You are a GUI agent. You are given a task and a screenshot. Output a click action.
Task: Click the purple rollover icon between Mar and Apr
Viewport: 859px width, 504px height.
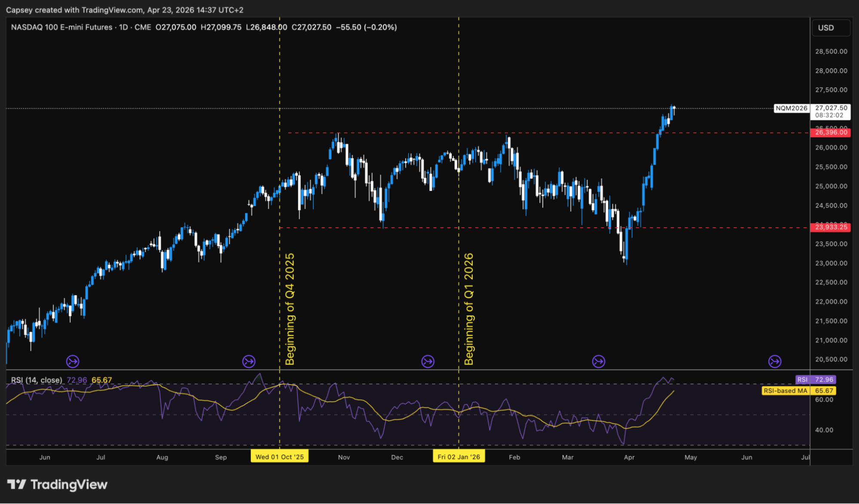(599, 361)
